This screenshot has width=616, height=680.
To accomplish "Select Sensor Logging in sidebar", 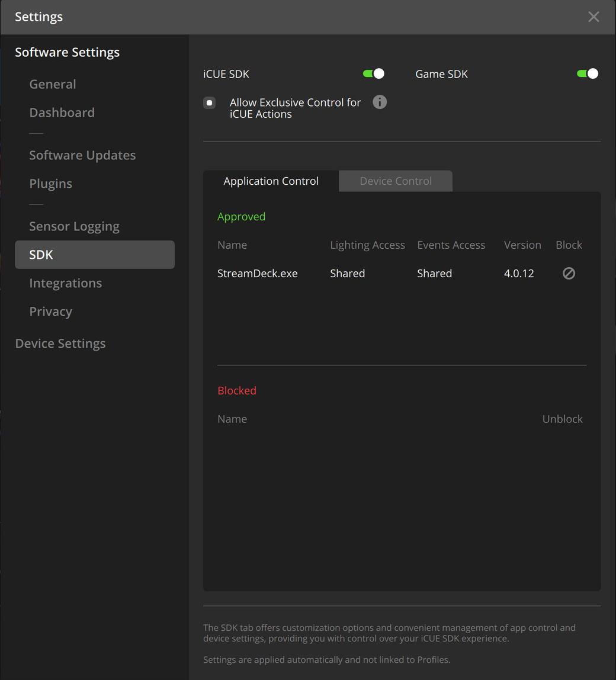I will tap(74, 226).
